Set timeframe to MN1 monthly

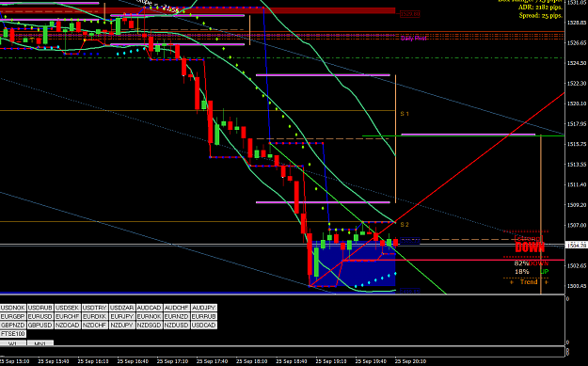pyautogui.click(x=40, y=343)
